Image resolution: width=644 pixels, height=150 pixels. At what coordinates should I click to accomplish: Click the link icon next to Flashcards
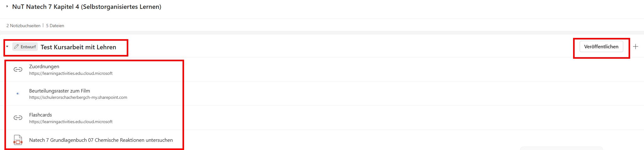18,118
